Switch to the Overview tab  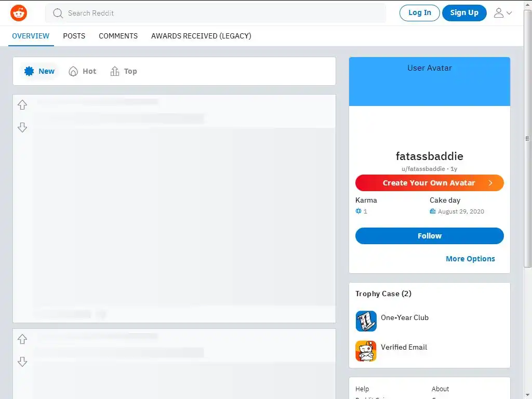31,36
